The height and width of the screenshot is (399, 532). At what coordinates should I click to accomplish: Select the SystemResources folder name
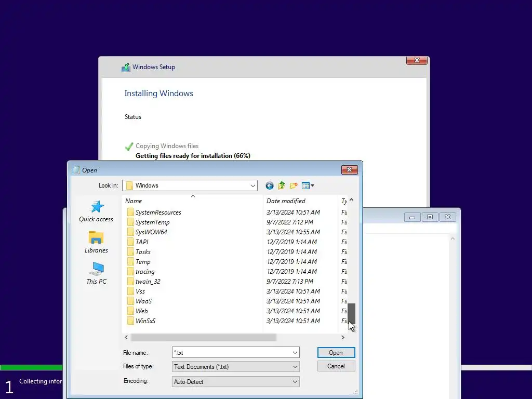pos(158,212)
